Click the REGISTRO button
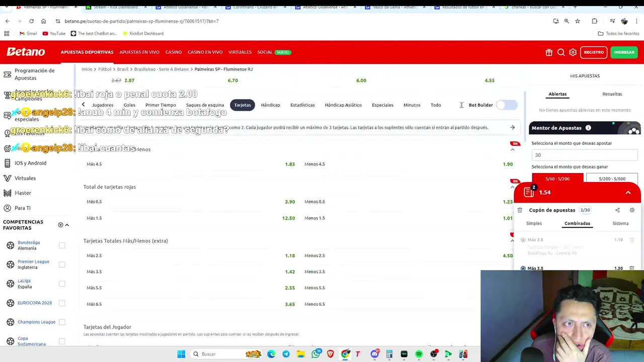 pos(594,52)
